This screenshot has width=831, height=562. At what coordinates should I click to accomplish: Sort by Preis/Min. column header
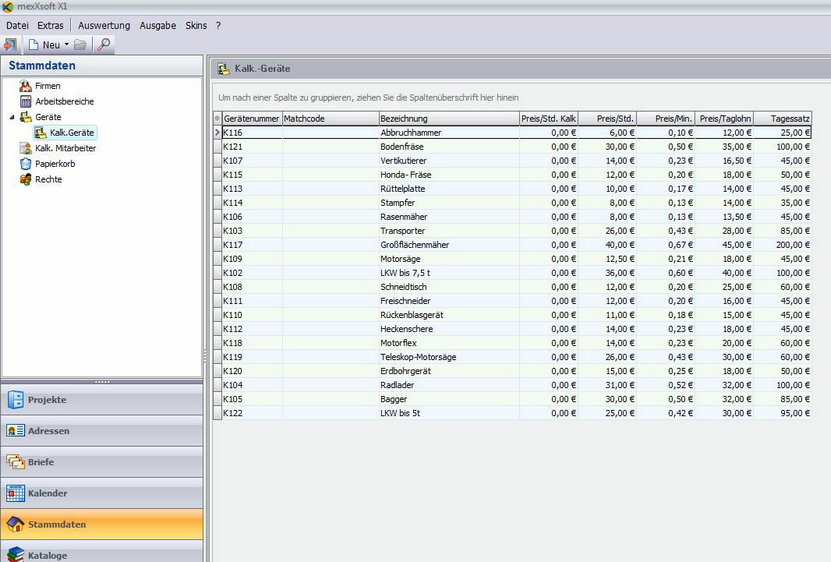coord(665,118)
